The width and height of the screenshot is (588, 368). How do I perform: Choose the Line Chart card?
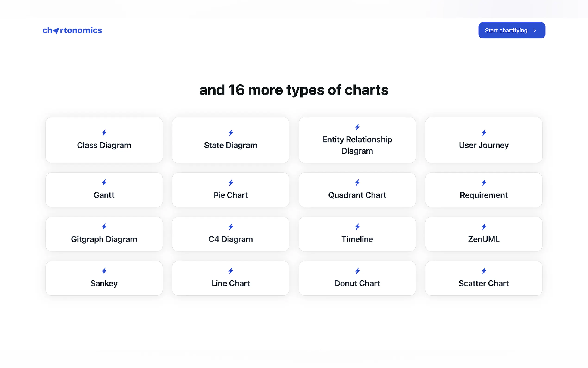[230, 278]
